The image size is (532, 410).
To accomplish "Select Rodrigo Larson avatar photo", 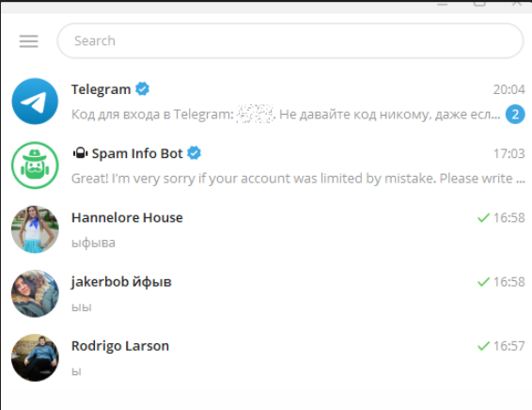I will pyautogui.click(x=35, y=357).
